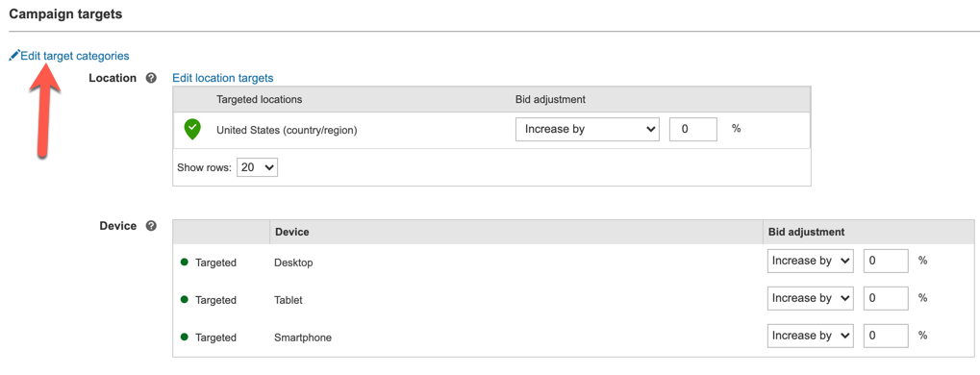Open the Location help question mark icon
The height and width of the screenshot is (375, 980).
[x=151, y=78]
